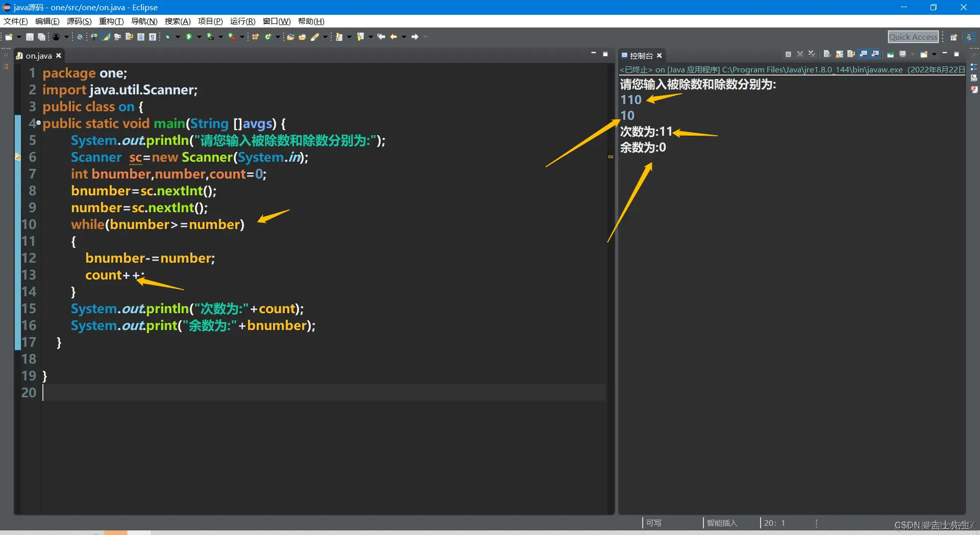Open the 窗口(W) menu

(277, 21)
